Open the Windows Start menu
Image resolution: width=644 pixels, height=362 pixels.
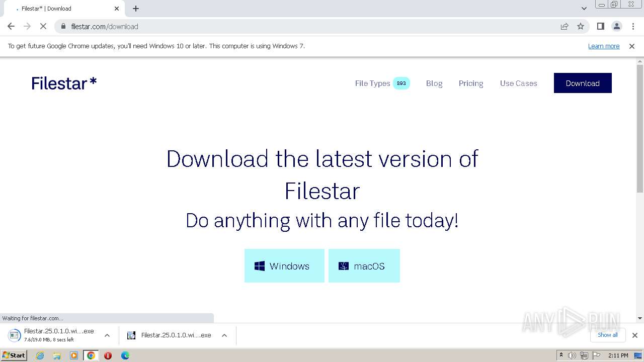pos(14,355)
